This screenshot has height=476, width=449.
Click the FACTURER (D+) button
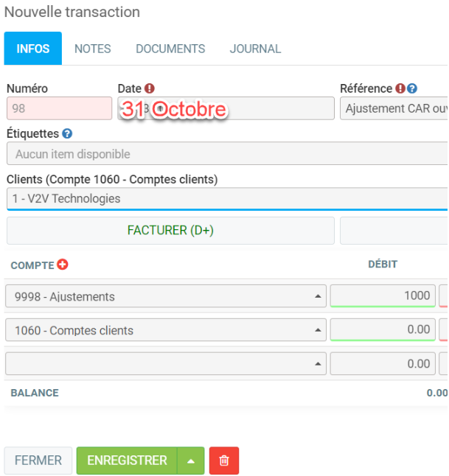170,231
